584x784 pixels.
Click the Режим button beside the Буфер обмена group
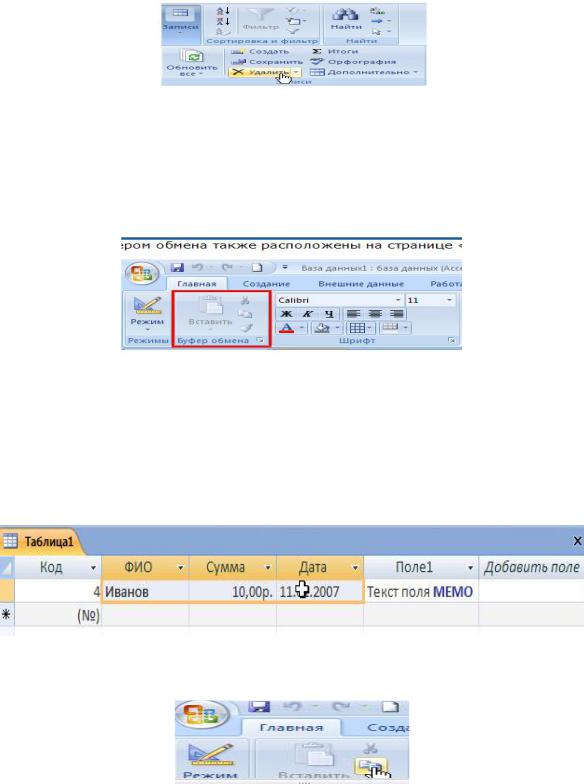coord(147,314)
